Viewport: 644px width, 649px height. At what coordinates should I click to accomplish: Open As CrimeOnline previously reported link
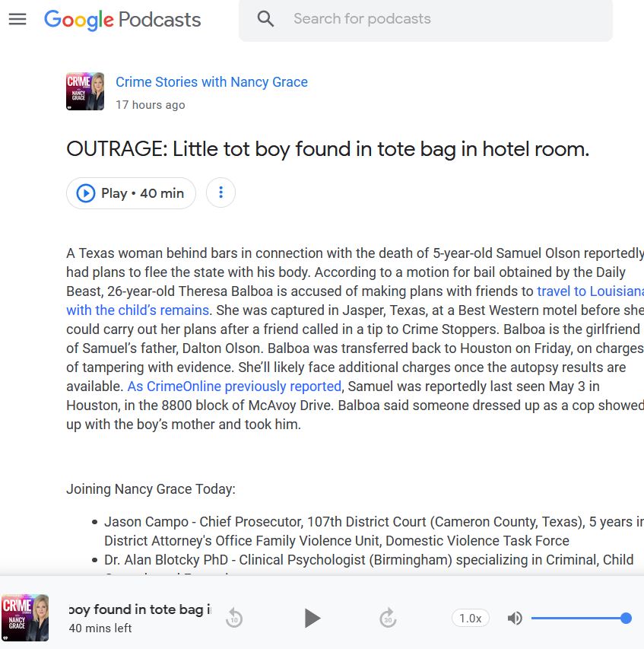tap(234, 387)
